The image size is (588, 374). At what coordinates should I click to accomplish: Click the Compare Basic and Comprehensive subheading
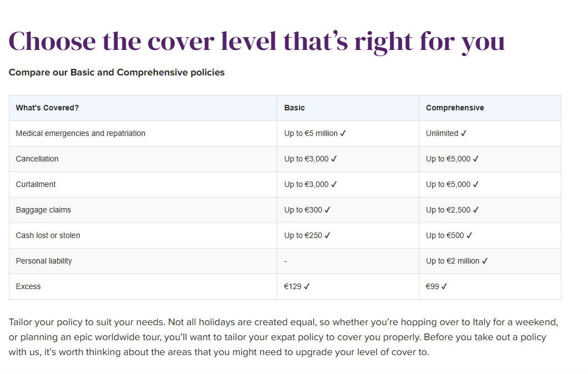point(116,72)
